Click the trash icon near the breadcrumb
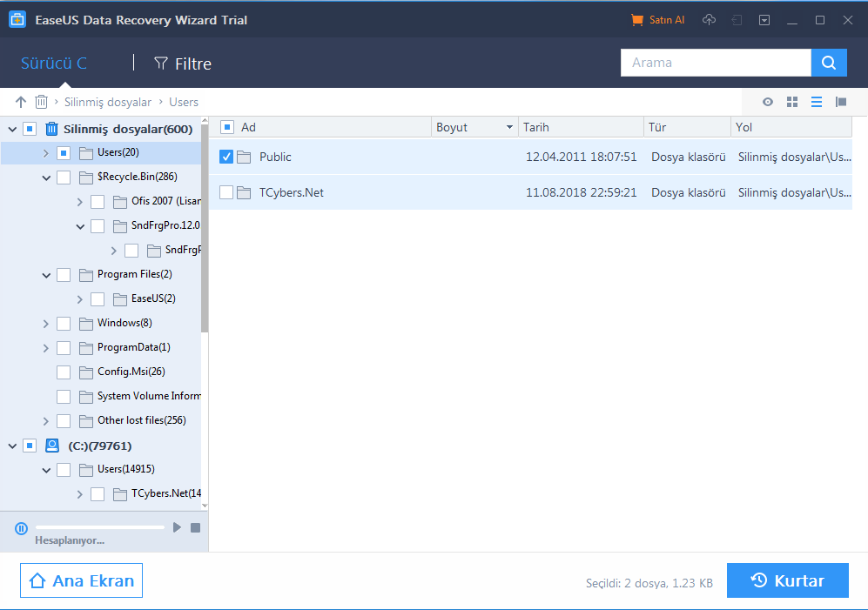Image resolution: width=868 pixels, height=610 pixels. click(41, 102)
